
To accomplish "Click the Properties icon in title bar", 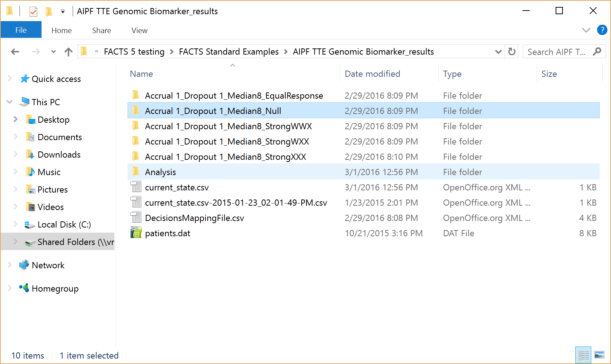I will pyautogui.click(x=33, y=12).
